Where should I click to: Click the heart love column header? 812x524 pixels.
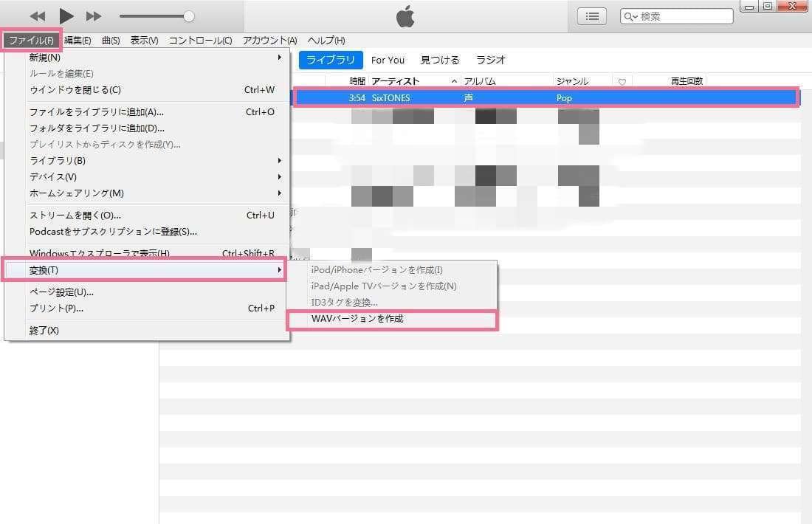pos(622,82)
